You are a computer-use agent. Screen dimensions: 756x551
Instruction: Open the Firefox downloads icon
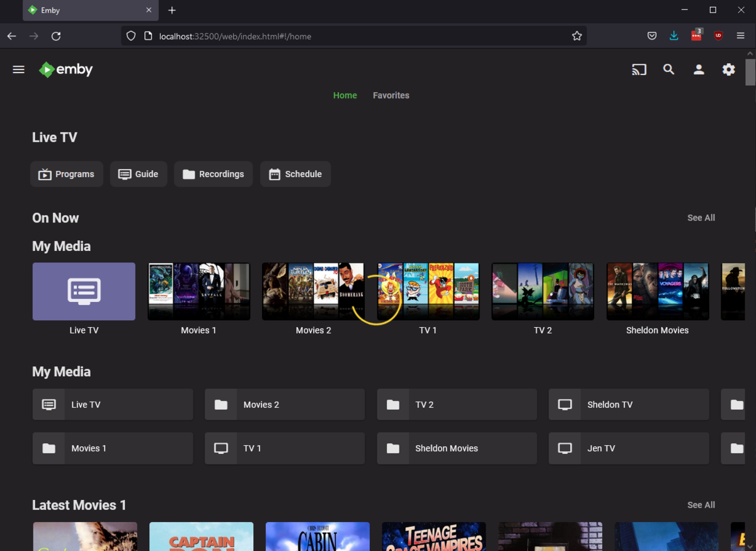point(673,36)
